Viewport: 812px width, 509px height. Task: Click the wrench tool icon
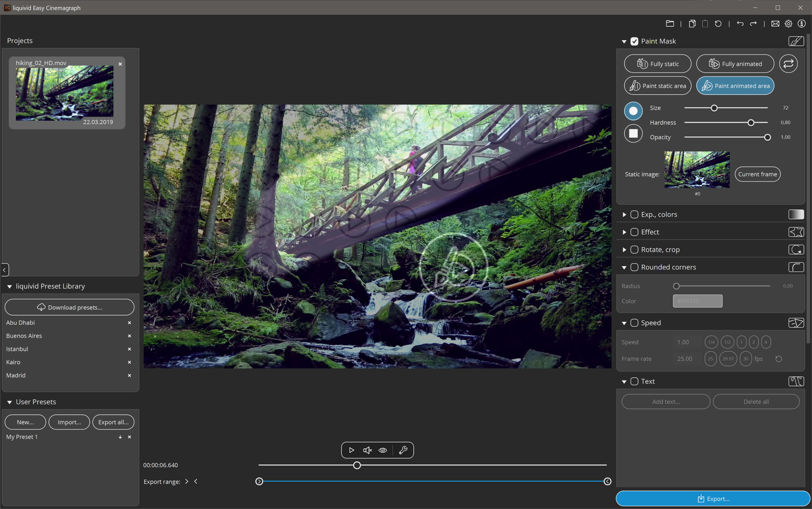(403, 450)
